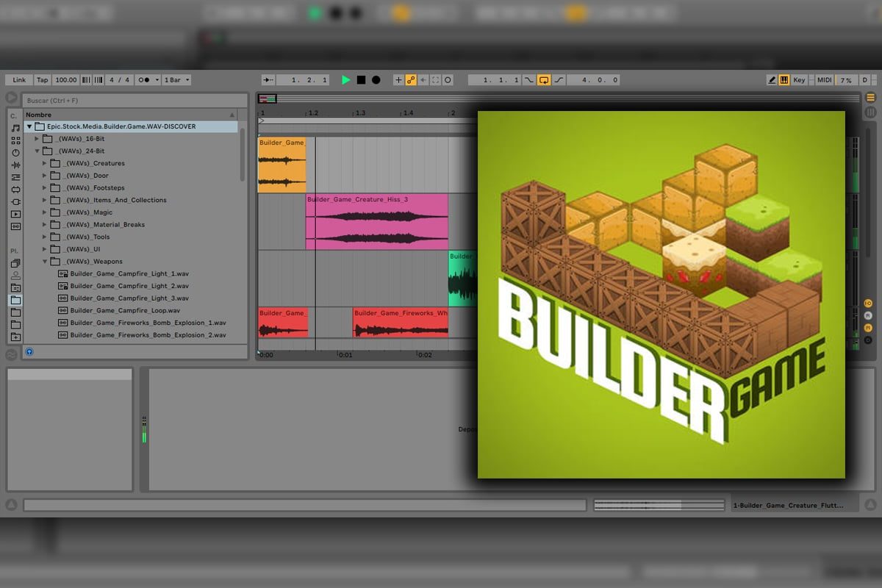Enable the MIDI map mode button

tap(824, 80)
